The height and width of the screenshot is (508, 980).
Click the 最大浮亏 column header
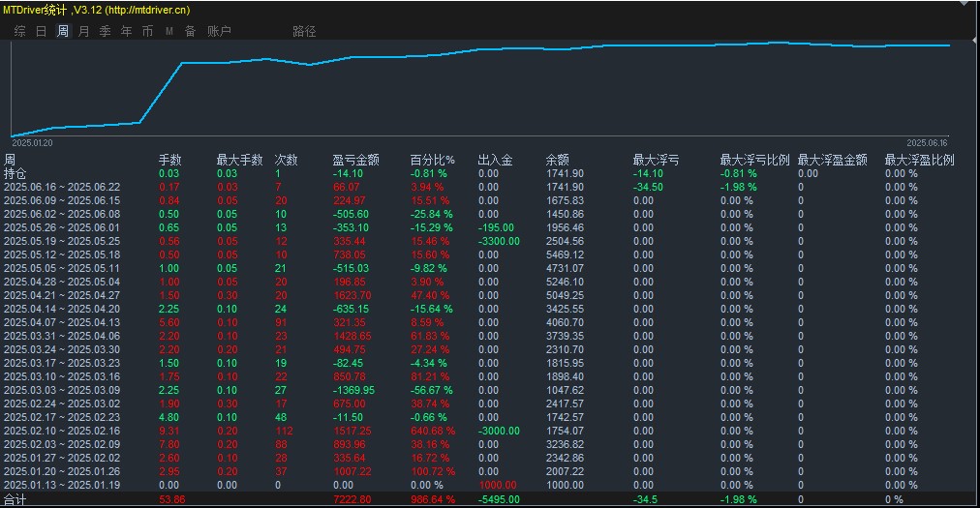[656, 160]
